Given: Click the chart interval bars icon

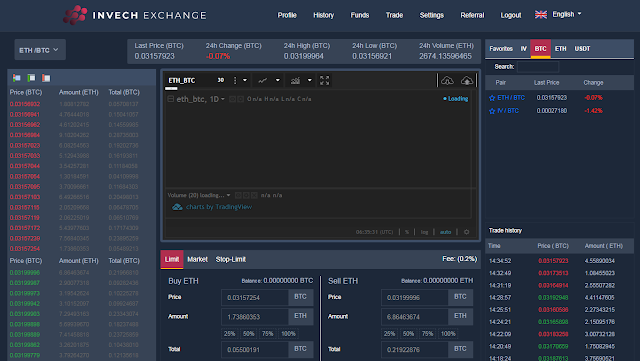Looking at the screenshot, I should 235,80.
